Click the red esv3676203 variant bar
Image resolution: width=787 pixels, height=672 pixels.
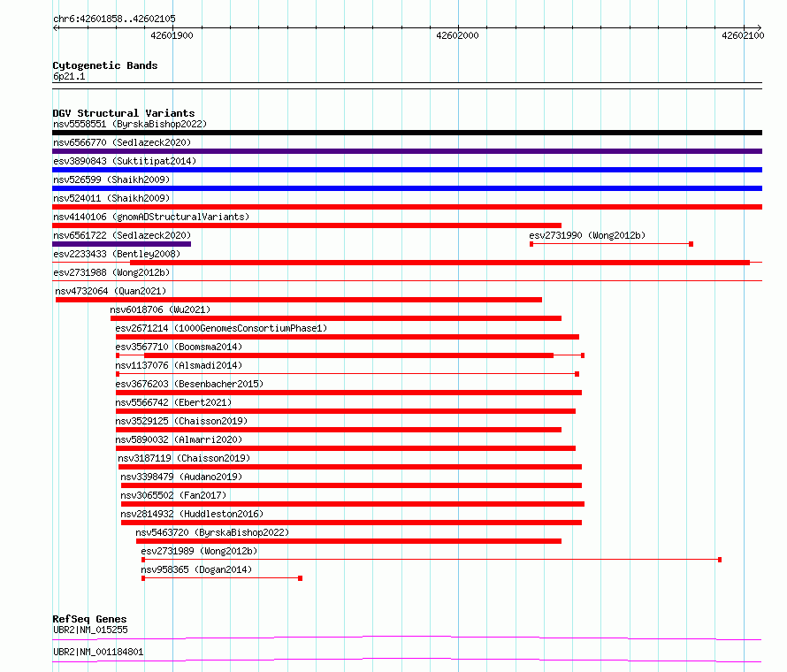coord(348,393)
